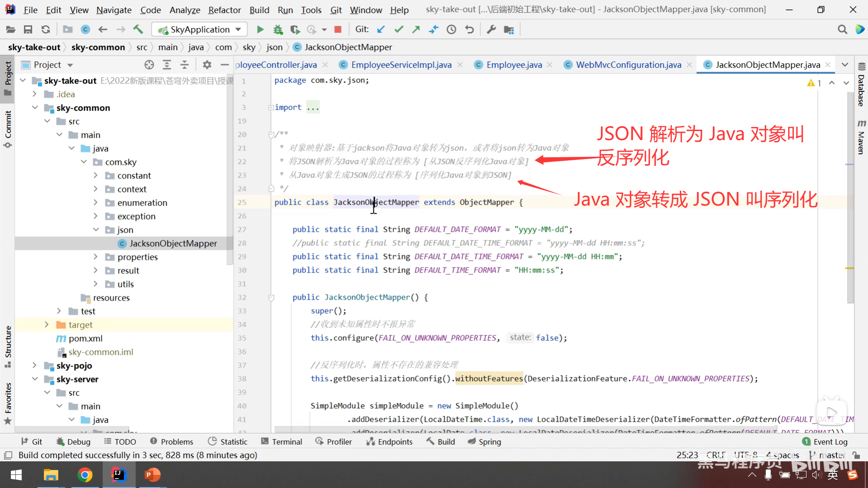Open the Event Log

825,442
